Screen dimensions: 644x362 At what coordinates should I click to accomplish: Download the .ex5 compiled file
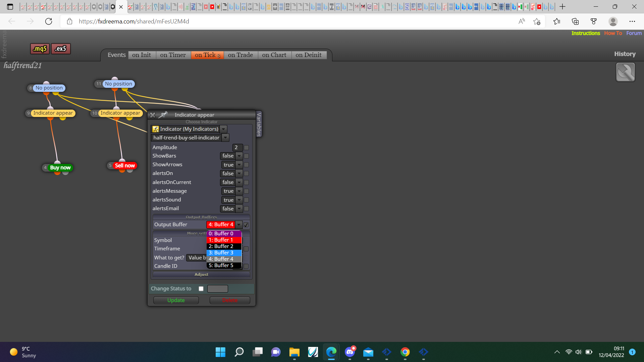pos(61,49)
